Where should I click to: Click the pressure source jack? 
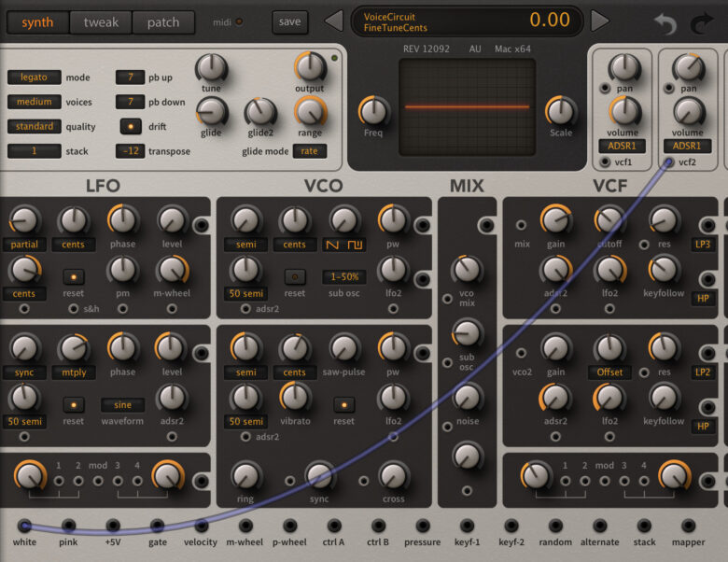coord(423,526)
